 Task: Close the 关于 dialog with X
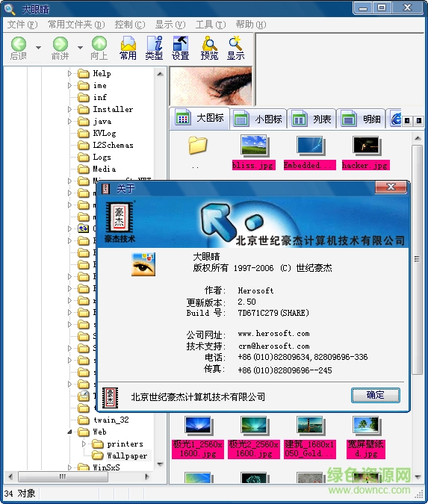[x=391, y=187]
